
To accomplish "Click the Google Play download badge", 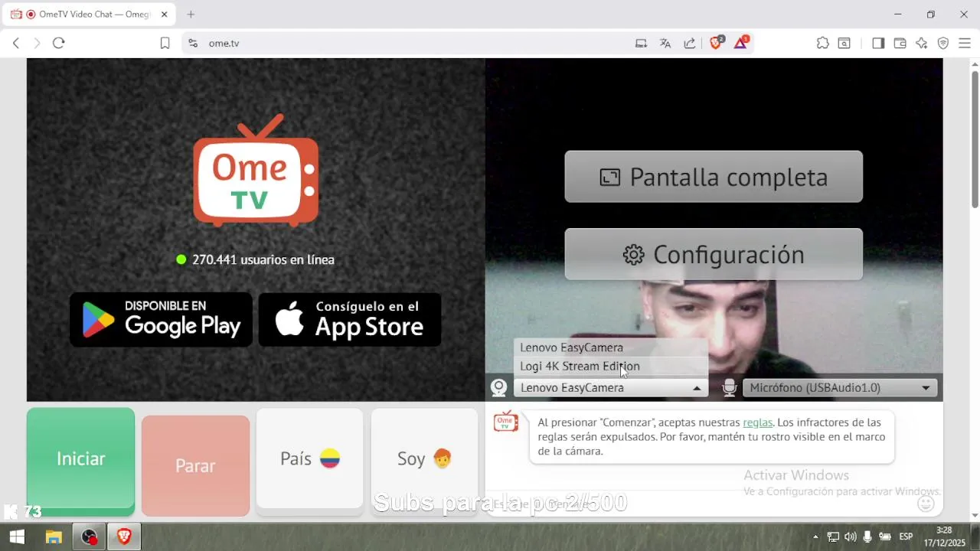I will pyautogui.click(x=161, y=319).
